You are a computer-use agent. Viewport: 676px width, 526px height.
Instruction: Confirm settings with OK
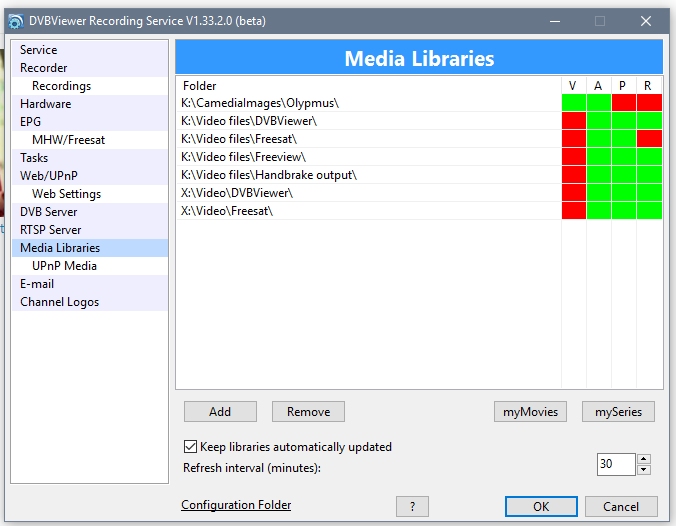541,506
